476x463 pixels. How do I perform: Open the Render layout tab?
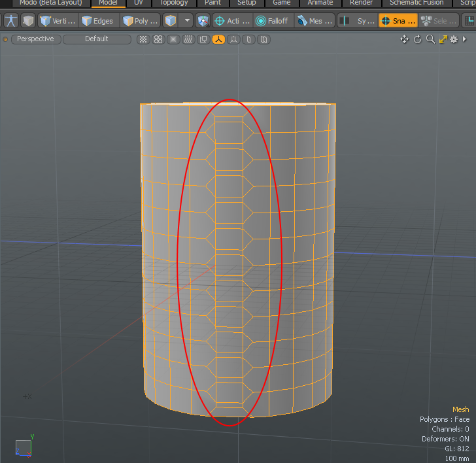(x=361, y=3)
